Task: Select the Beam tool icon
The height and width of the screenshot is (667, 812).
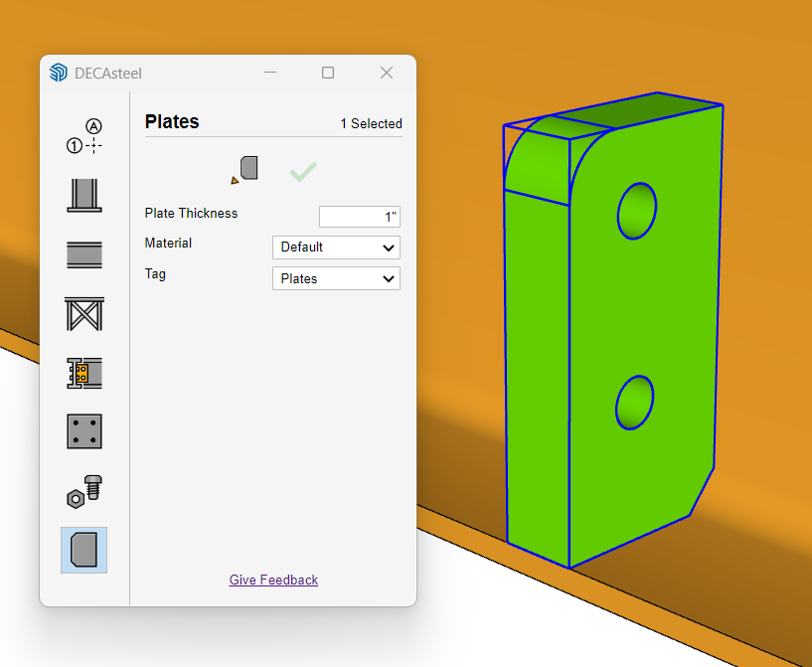Action: pos(84,254)
